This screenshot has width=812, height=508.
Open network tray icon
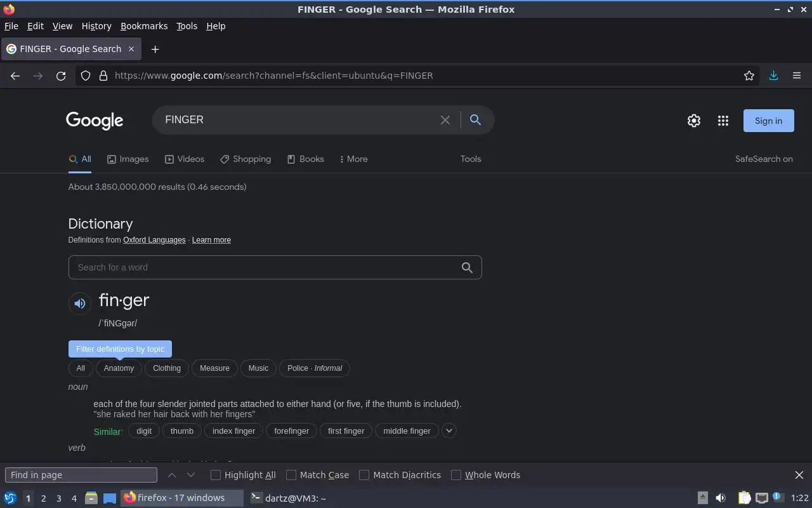[762, 498]
